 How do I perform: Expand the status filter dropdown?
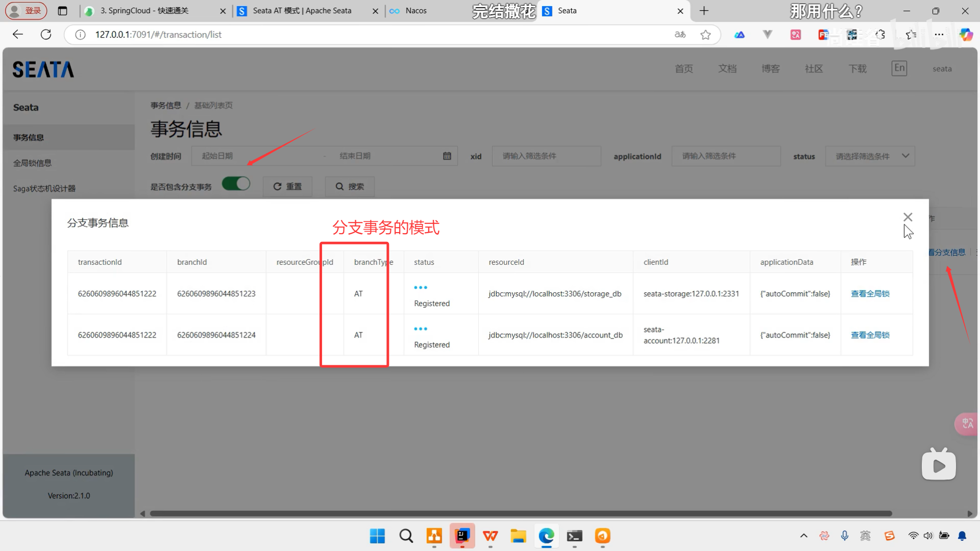click(869, 156)
